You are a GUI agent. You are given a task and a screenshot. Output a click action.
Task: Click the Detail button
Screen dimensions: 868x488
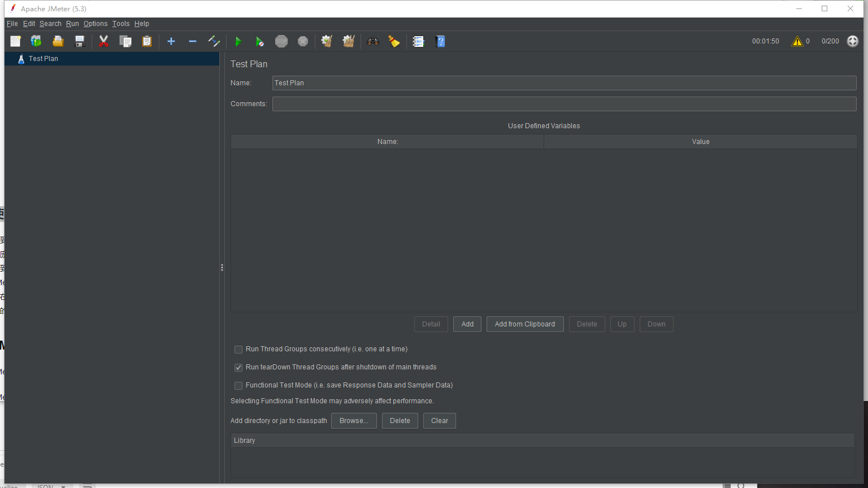tap(431, 324)
